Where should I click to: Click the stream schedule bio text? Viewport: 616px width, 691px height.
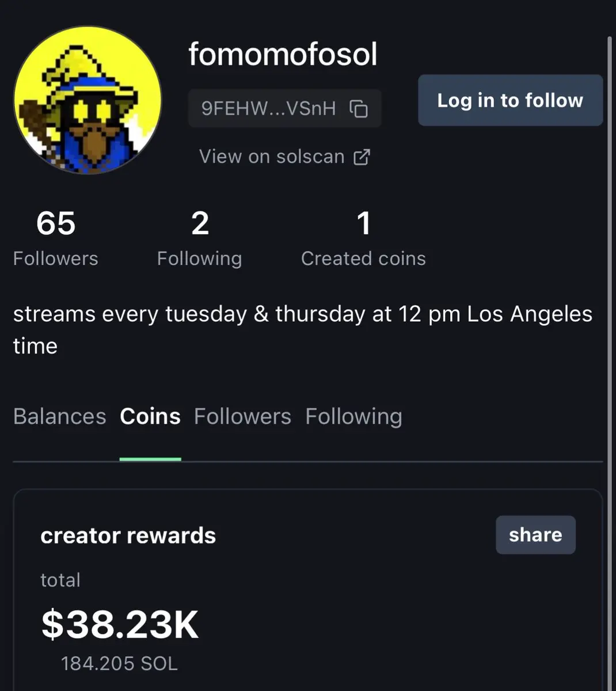pos(303,330)
